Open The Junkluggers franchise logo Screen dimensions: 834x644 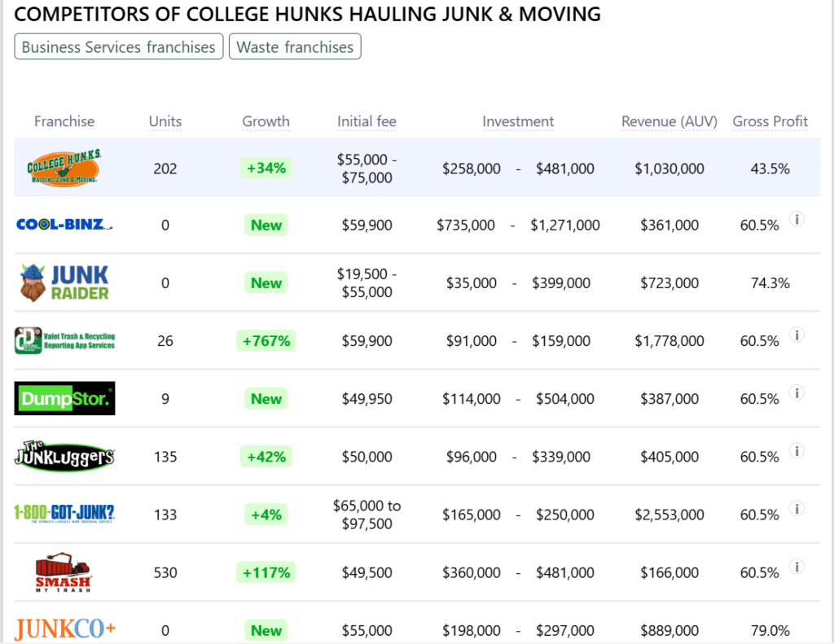tap(64, 456)
